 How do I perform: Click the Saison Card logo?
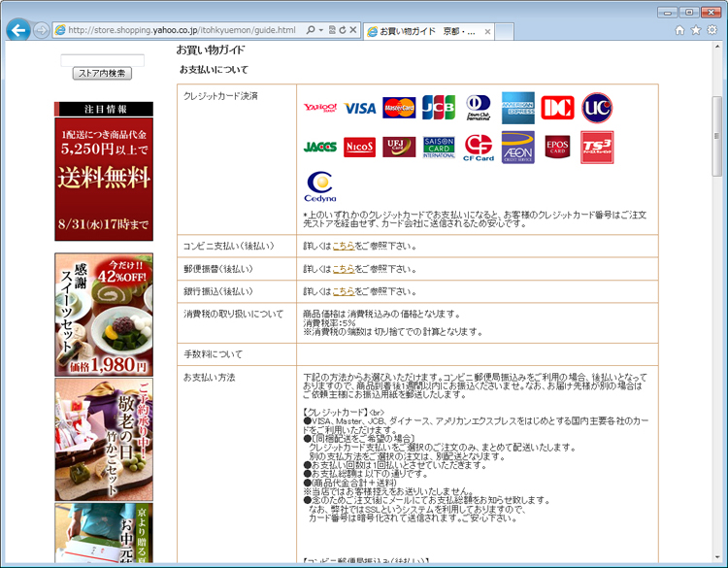pos(439,148)
